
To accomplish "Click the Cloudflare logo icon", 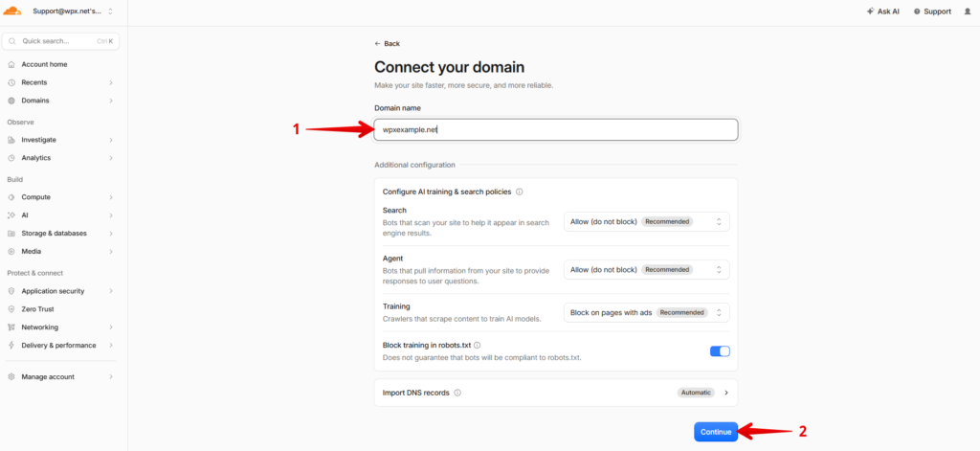I will tap(13, 11).
